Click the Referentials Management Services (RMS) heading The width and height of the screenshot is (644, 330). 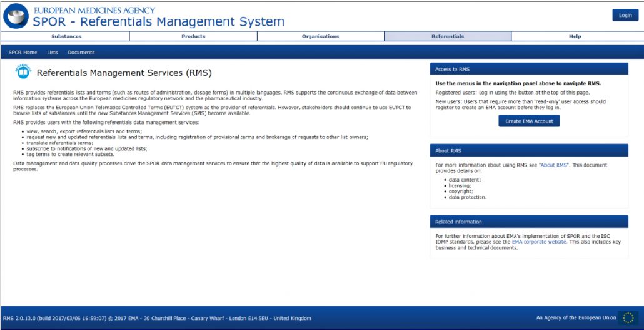(x=124, y=73)
